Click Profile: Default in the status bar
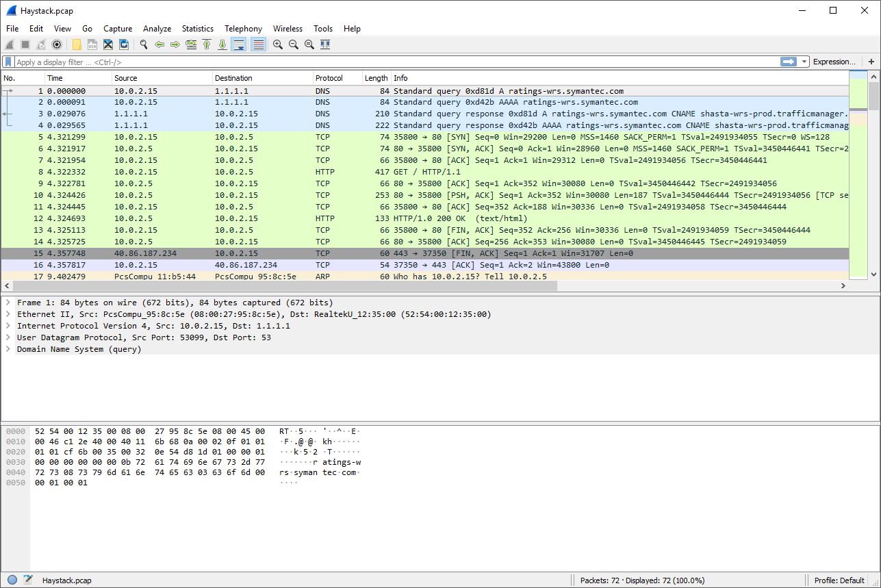 (839, 580)
